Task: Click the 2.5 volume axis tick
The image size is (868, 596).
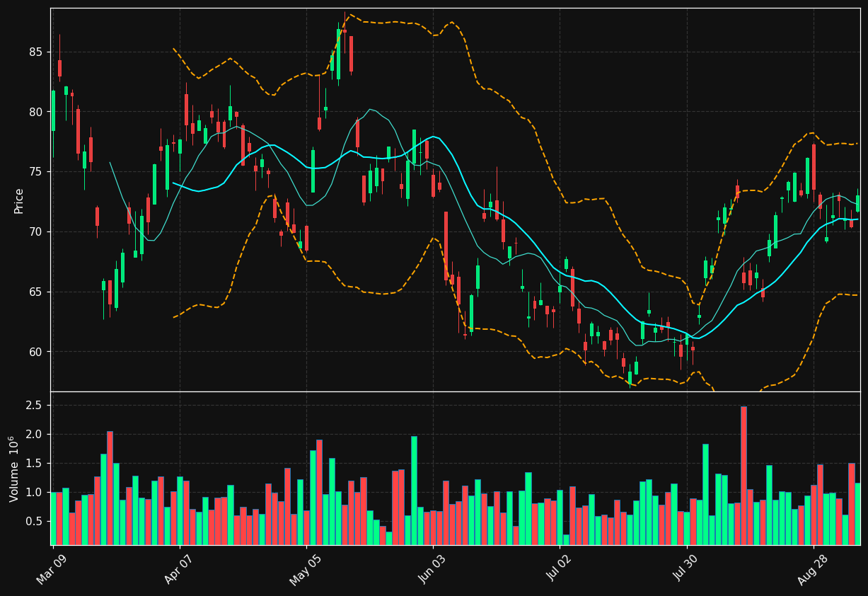Action: (x=35, y=406)
